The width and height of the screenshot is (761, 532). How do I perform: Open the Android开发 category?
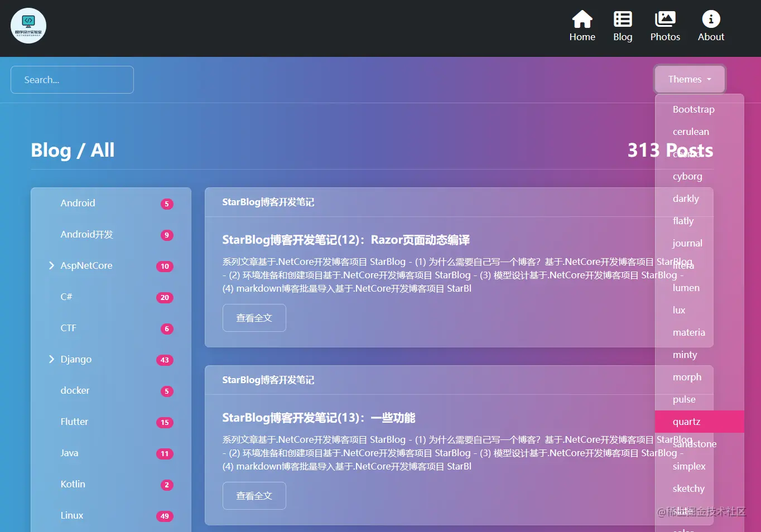(87, 234)
